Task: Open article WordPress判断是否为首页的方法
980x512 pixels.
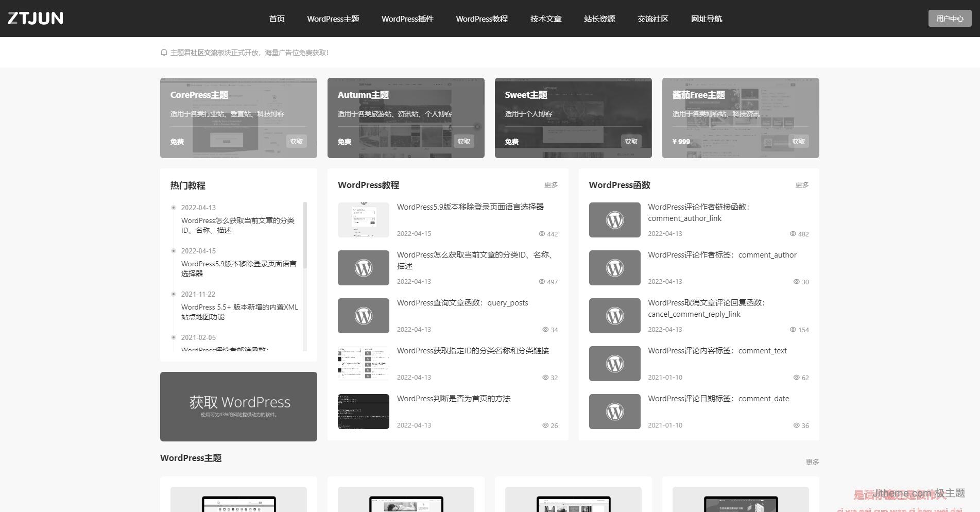Action: [x=453, y=399]
